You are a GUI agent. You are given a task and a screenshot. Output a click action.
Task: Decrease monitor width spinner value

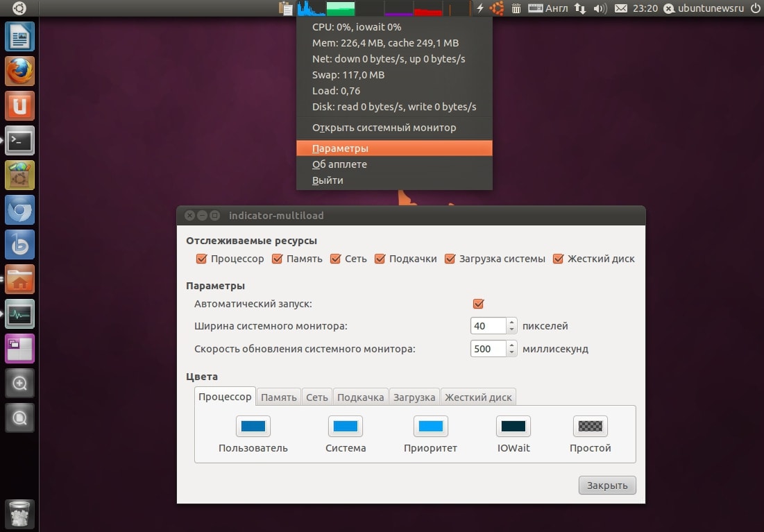[511, 330]
